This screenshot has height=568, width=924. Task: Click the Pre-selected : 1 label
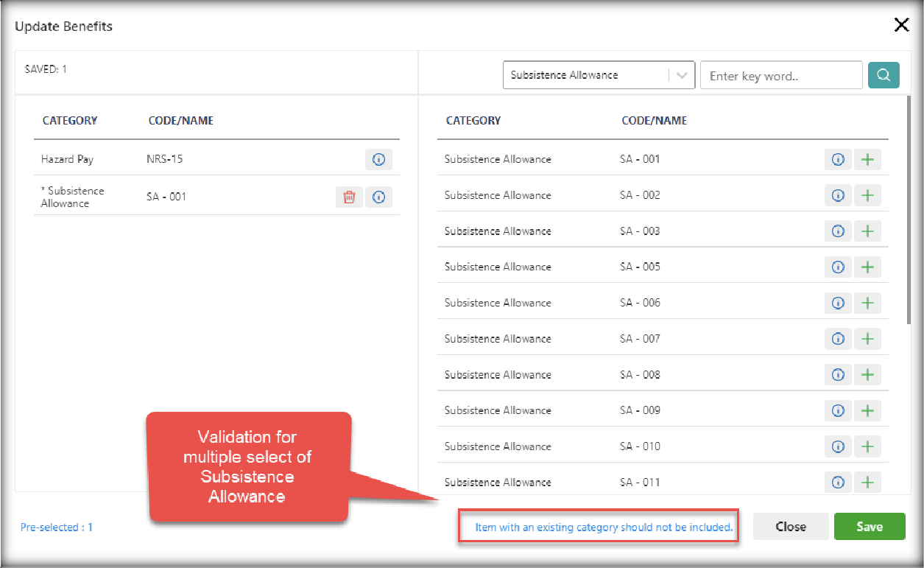coord(57,527)
